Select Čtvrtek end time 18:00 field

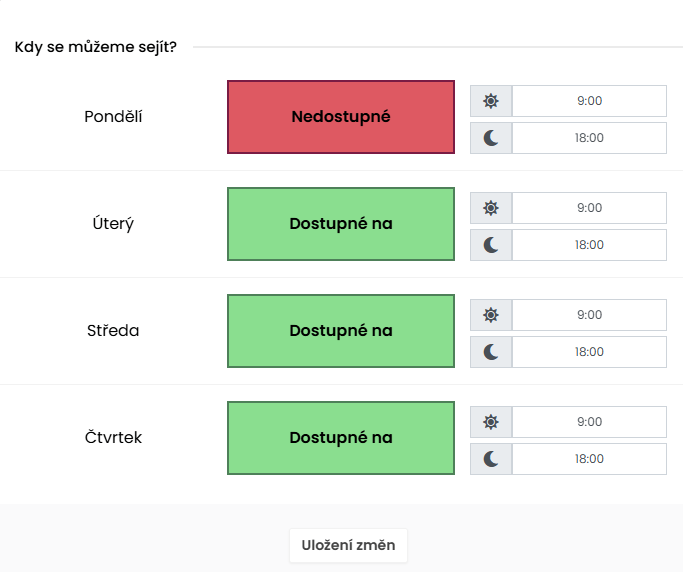589,459
